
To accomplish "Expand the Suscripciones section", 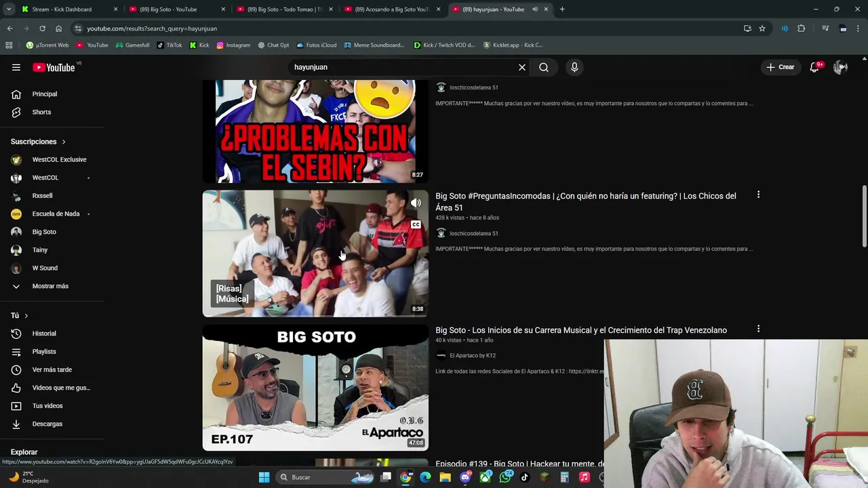I will click(x=38, y=142).
